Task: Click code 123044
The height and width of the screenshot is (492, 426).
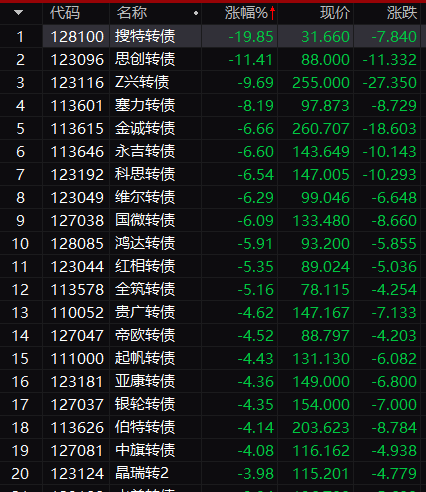Action: 77,267
